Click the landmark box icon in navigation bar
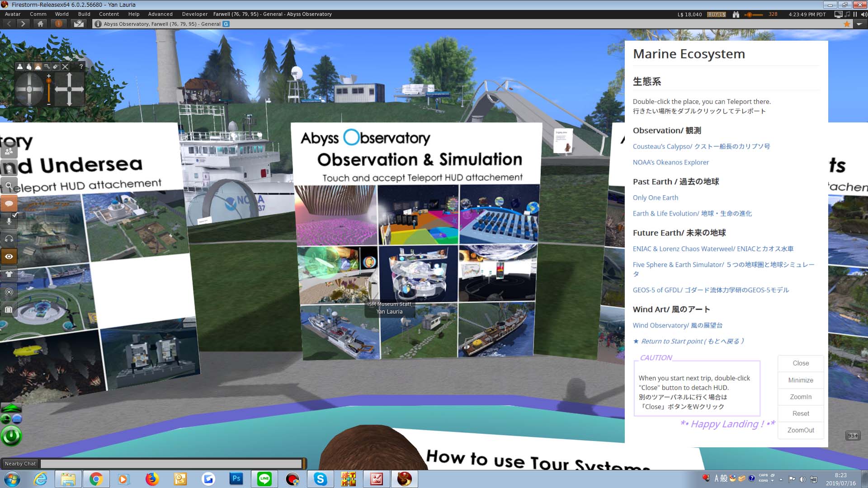This screenshot has height=488, width=868. click(79, 24)
